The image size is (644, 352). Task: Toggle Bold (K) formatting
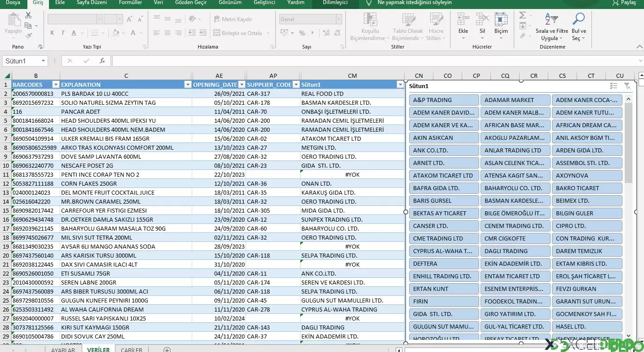pos(52,33)
